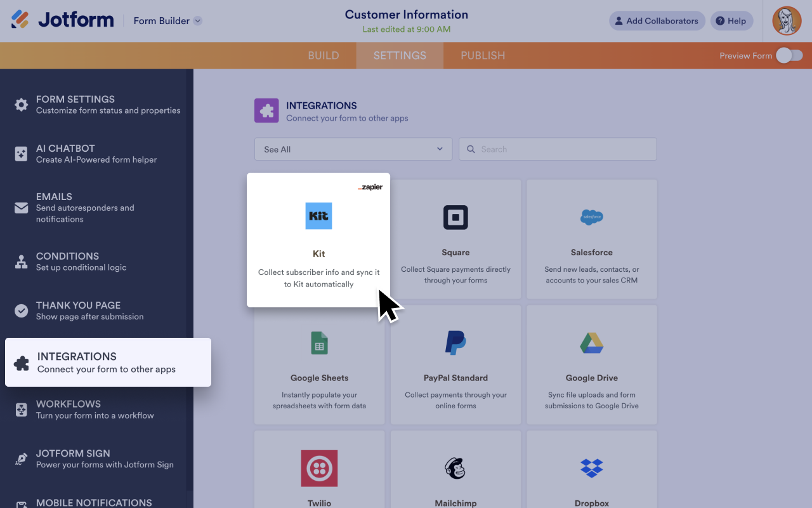Choose the Google Sheets icon
Screen dimensions: 812x508
click(x=319, y=343)
